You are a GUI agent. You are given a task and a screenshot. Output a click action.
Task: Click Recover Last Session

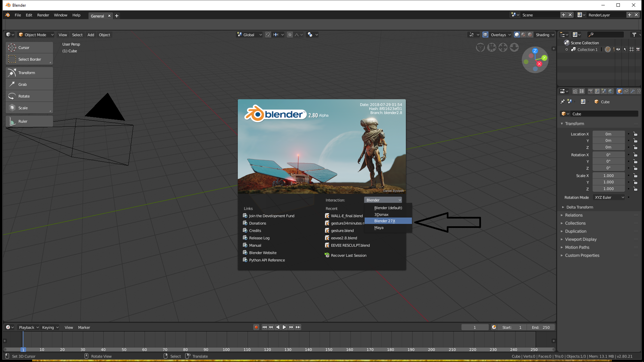pos(348,255)
